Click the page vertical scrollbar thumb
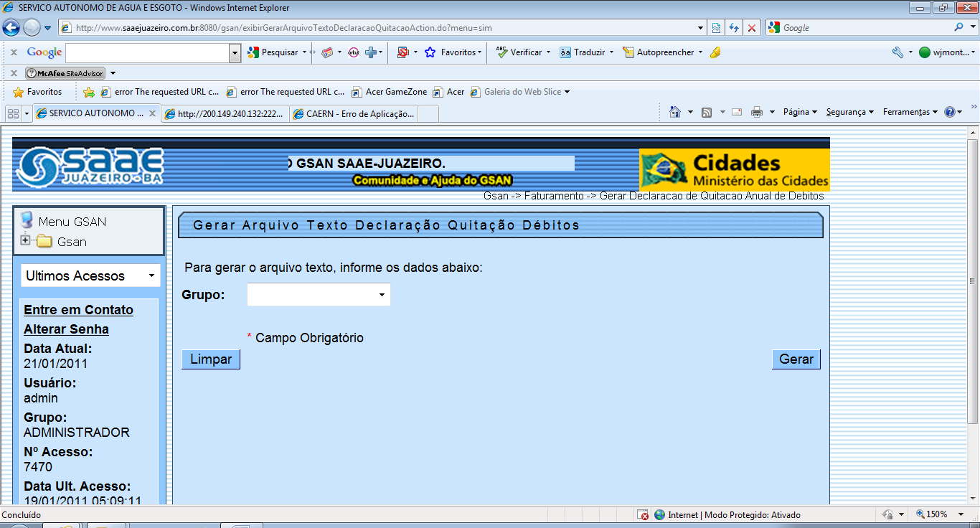980x528 pixels. point(973,280)
